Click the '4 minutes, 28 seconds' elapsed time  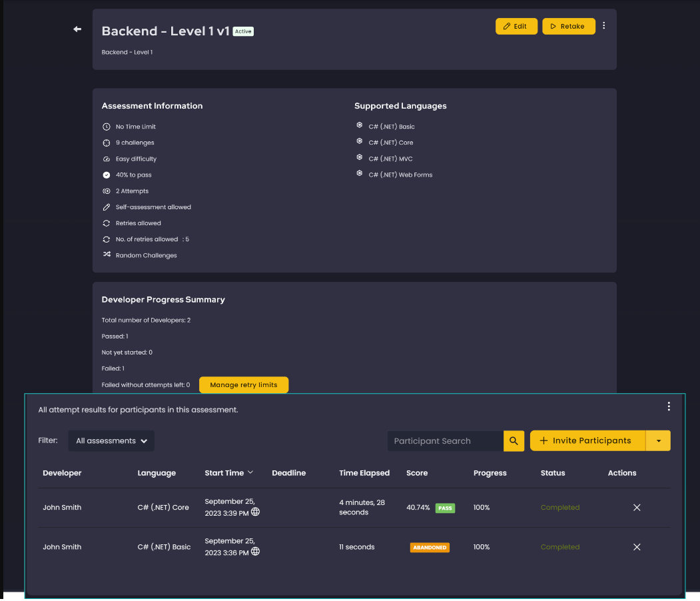click(x=362, y=507)
